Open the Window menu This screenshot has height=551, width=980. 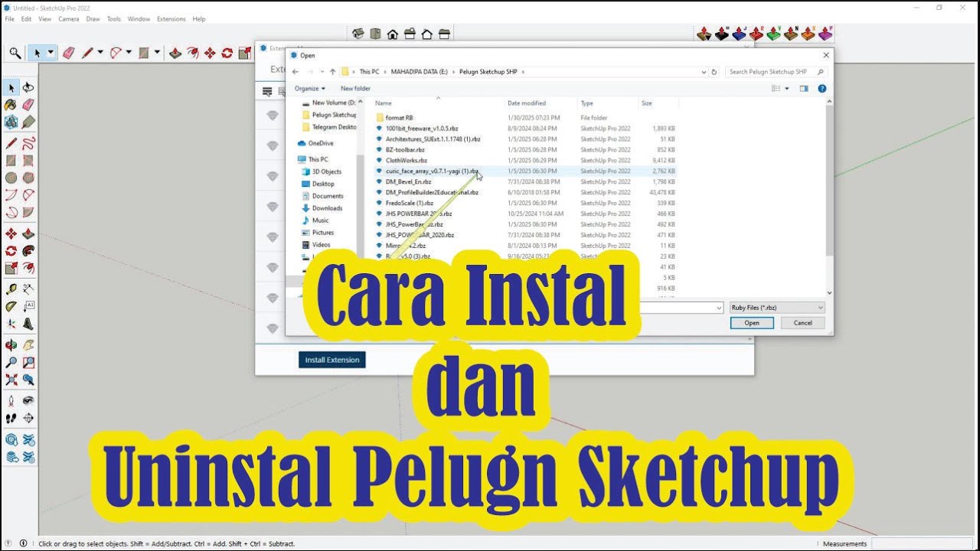tap(139, 18)
